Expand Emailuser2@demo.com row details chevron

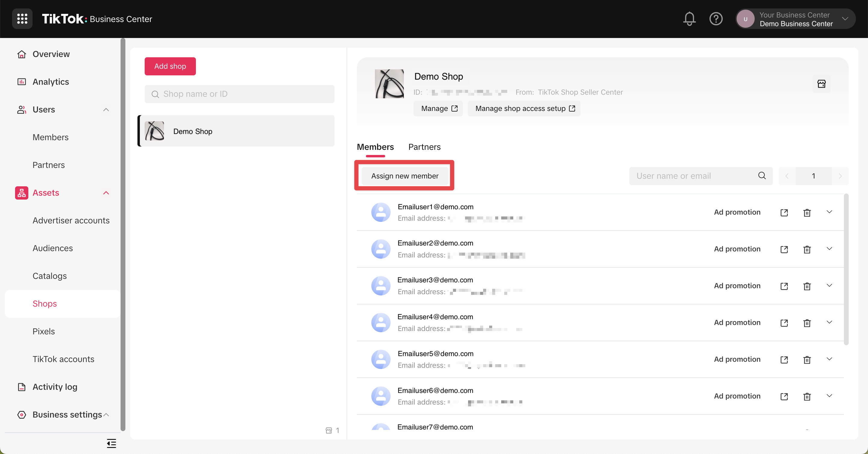click(x=829, y=249)
